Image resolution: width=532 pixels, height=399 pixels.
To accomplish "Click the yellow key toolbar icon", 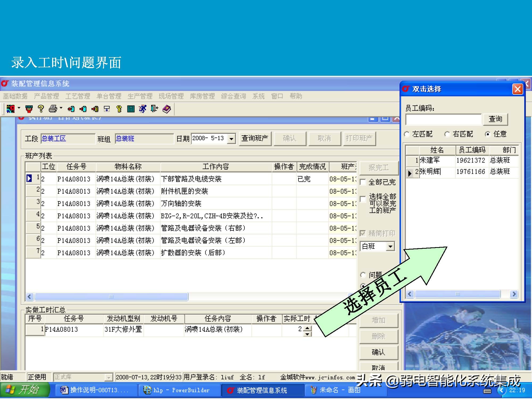I will [x=119, y=109].
